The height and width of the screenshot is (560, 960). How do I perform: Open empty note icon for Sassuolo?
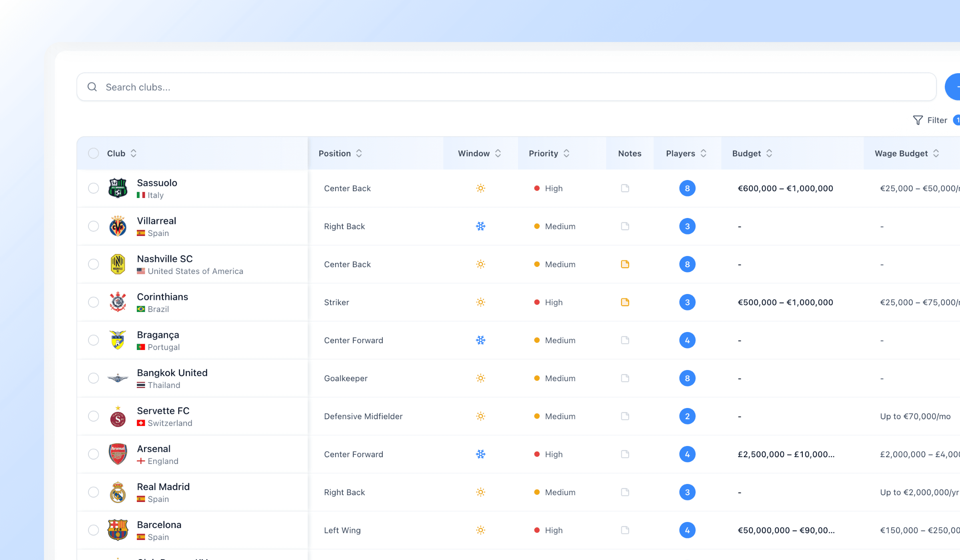(625, 188)
